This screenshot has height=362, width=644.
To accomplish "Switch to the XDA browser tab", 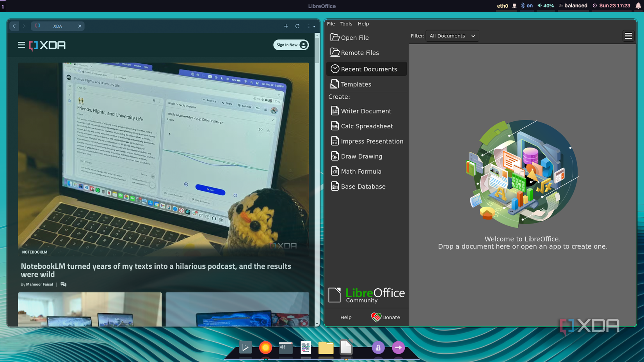I will [58, 26].
